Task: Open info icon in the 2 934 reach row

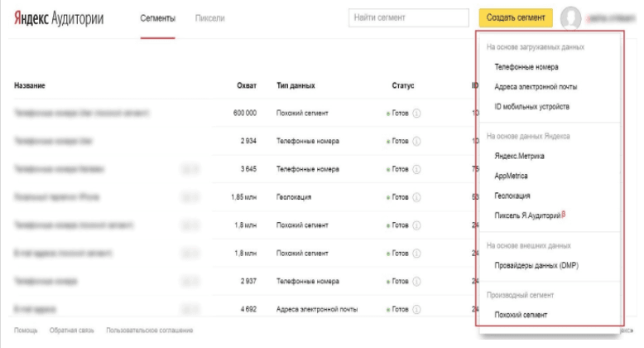Action: click(x=416, y=141)
